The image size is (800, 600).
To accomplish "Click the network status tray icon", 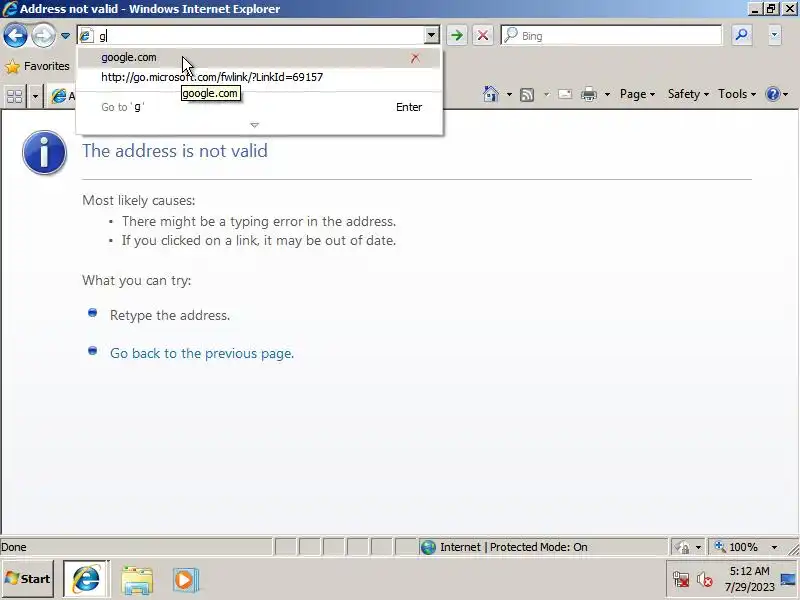I will click(681, 580).
